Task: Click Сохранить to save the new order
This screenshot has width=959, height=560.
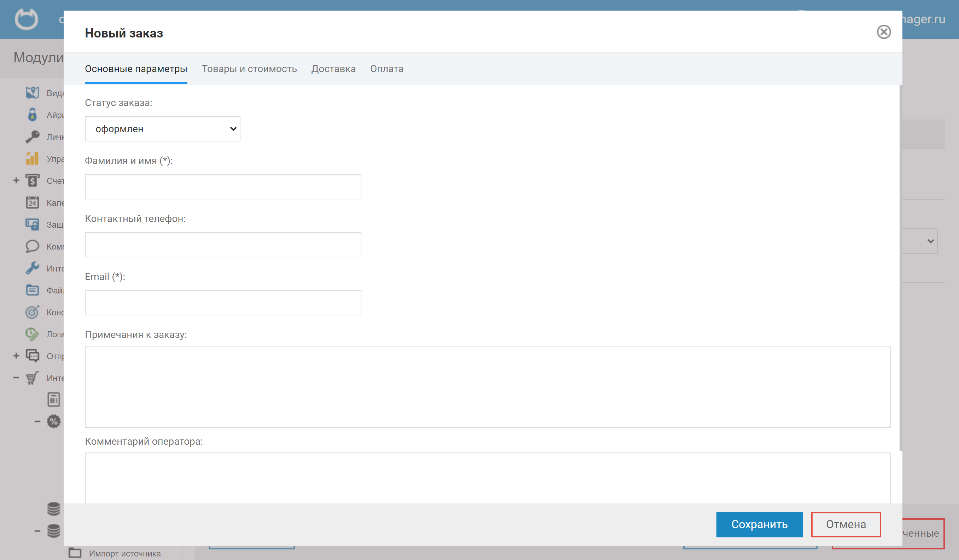Action: pyautogui.click(x=759, y=524)
